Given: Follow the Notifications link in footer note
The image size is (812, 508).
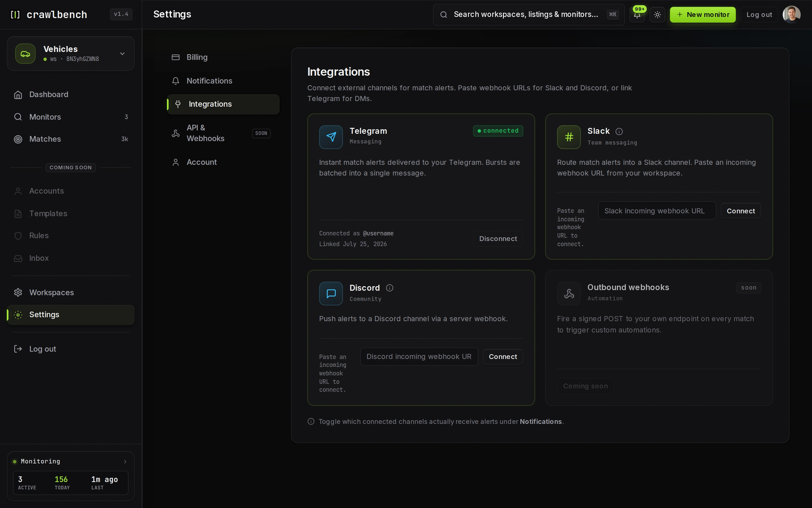Looking at the screenshot, I should 540,422.
